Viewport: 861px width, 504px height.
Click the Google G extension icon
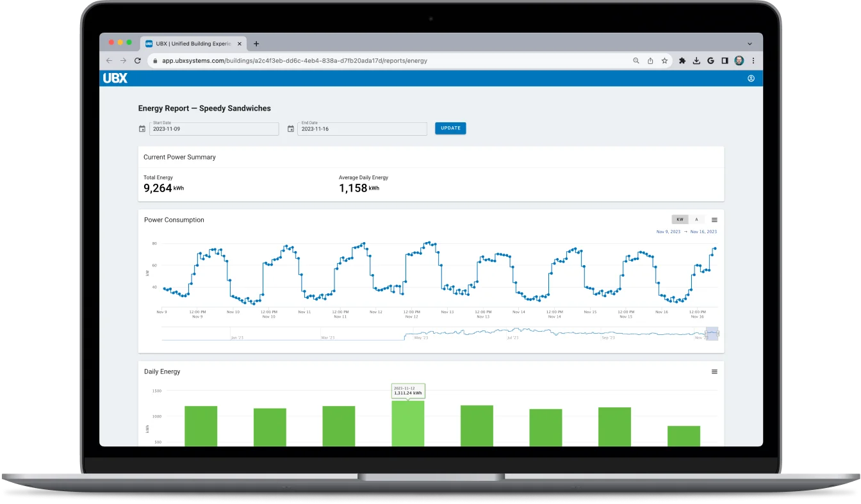[x=710, y=61]
